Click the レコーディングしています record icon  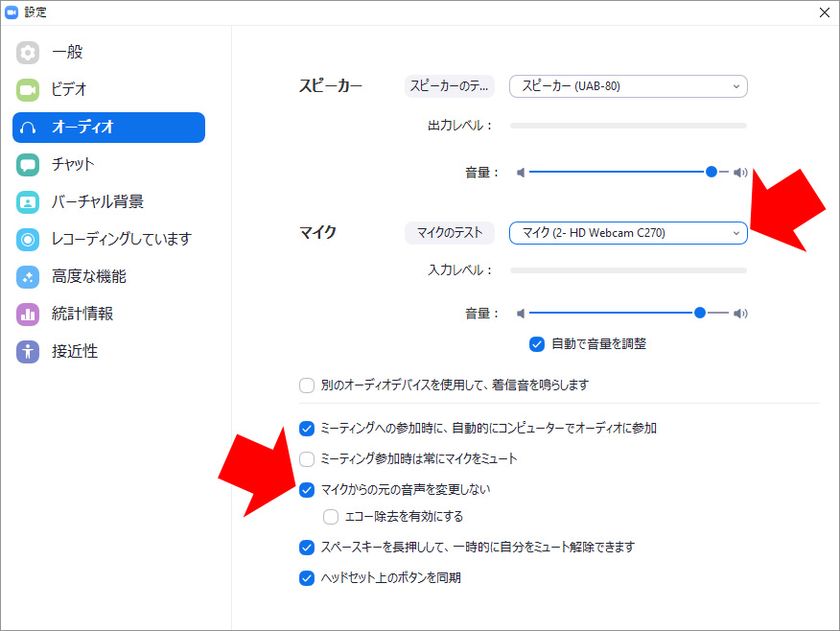28,240
